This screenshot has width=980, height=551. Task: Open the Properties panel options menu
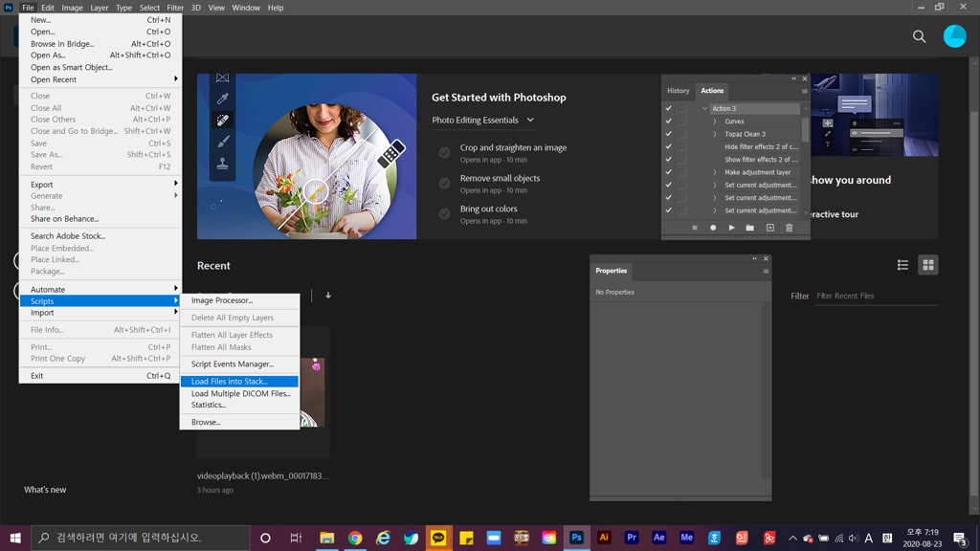pos(766,271)
